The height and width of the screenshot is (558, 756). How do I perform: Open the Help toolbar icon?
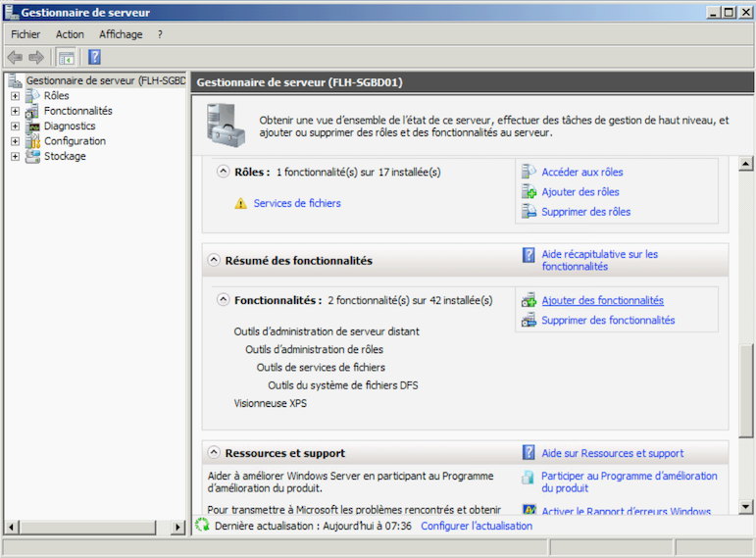coord(94,58)
